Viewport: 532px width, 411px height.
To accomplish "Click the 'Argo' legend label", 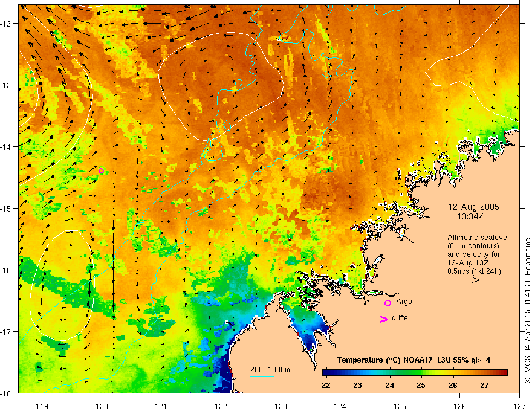I will (x=404, y=302).
